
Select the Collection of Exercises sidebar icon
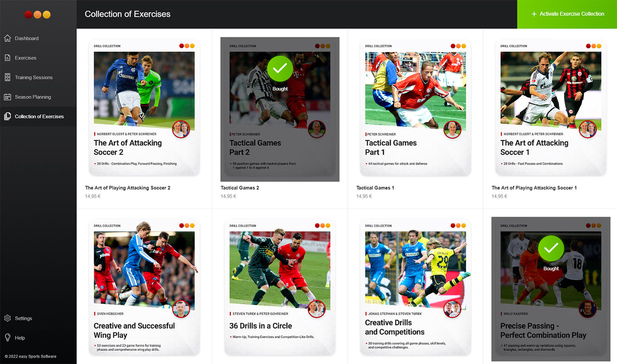pyautogui.click(x=7, y=116)
